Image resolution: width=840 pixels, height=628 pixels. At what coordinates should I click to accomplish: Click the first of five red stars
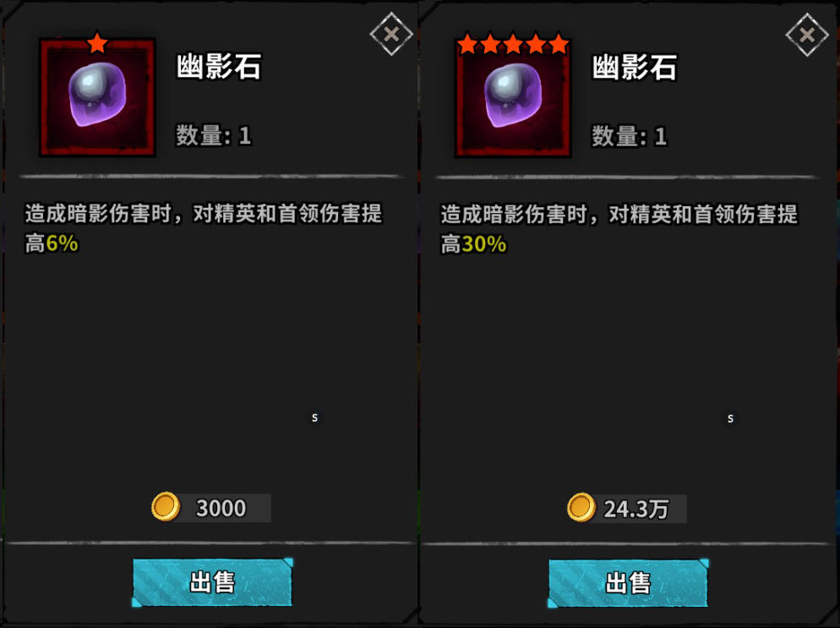click(x=467, y=44)
